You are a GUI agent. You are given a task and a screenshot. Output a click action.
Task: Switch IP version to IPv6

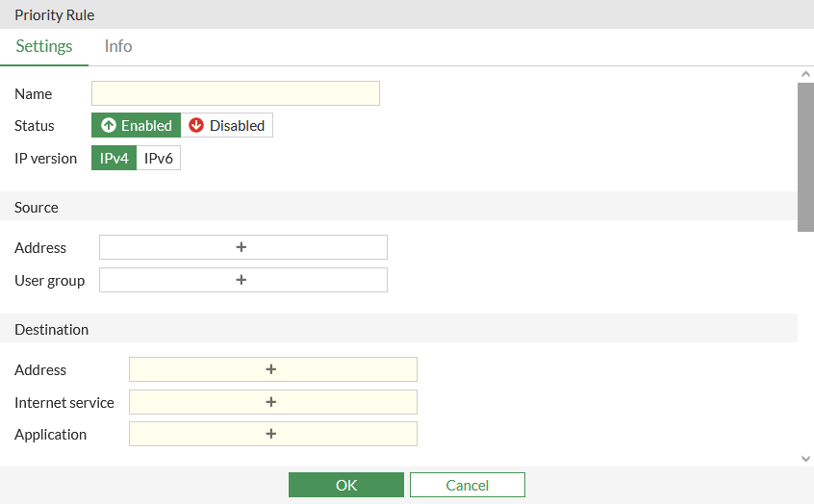(159, 159)
